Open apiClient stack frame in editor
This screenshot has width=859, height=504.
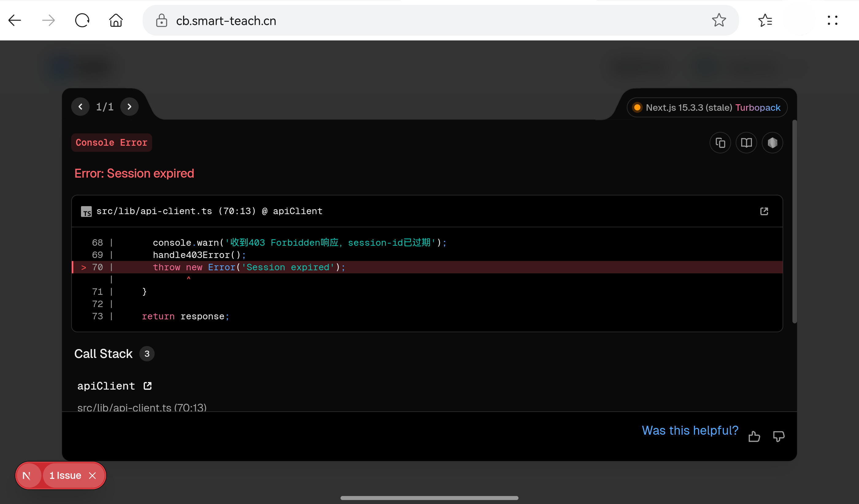[148, 386]
